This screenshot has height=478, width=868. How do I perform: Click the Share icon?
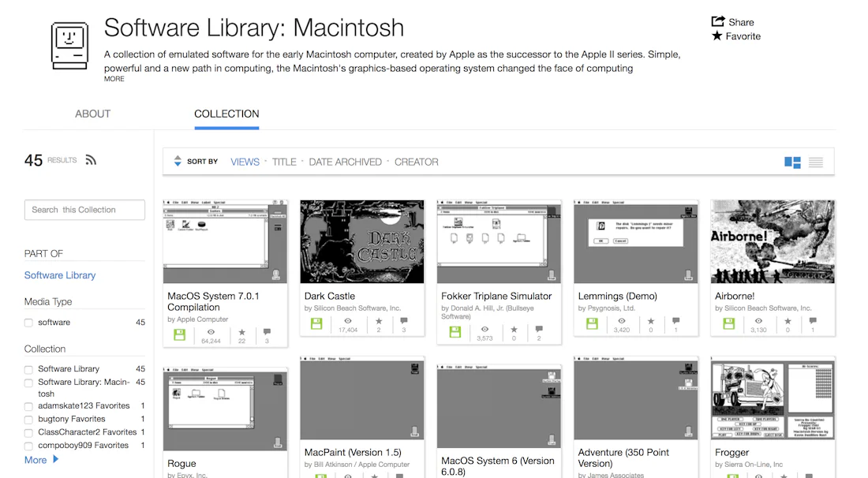718,21
